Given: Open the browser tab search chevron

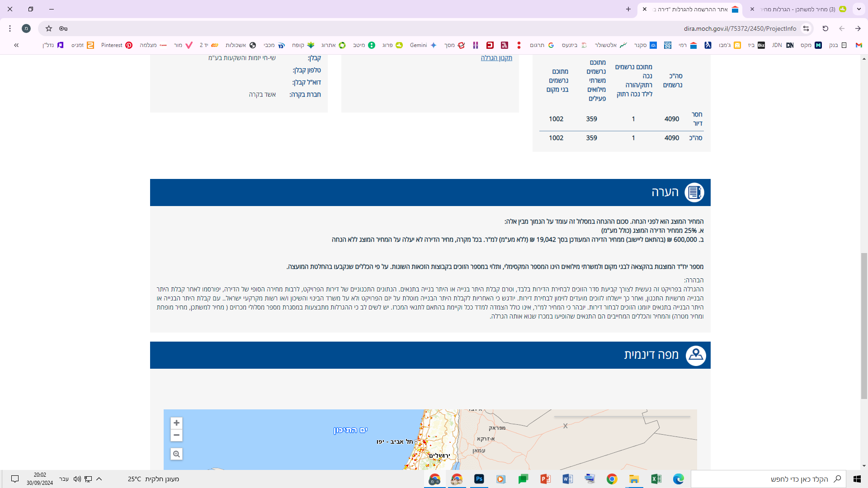Looking at the screenshot, I should pyautogui.click(x=859, y=9).
